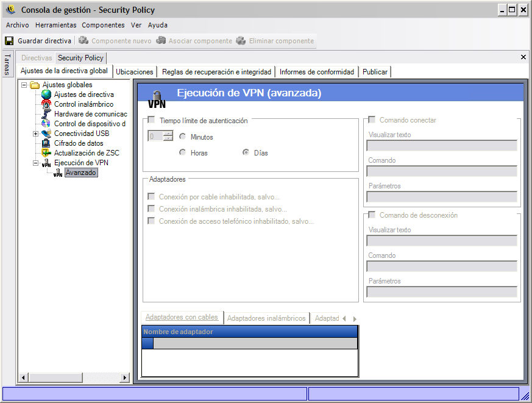This screenshot has height=403, width=532.
Task: Click the Ejecución de VPN tree icon
Action: [46, 163]
